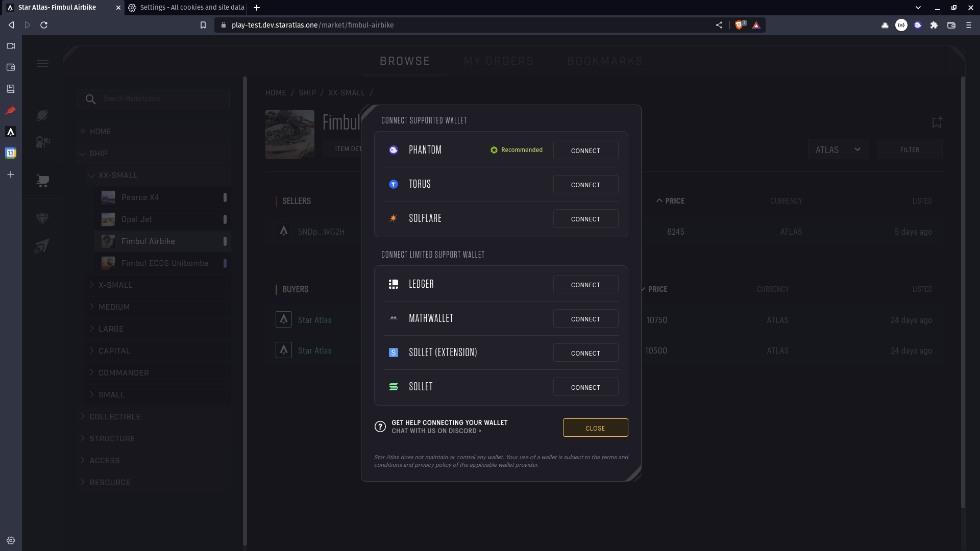Click the Sollet Extension S icon
980x551 pixels.
(x=394, y=353)
